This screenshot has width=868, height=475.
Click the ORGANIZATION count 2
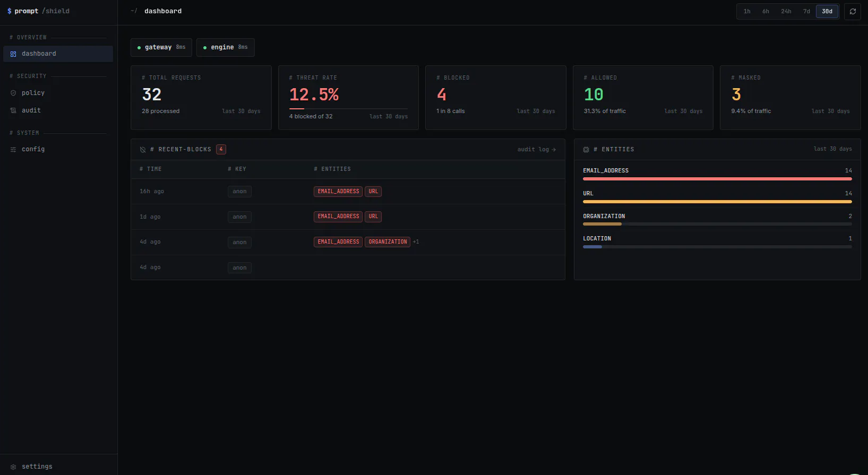point(850,217)
